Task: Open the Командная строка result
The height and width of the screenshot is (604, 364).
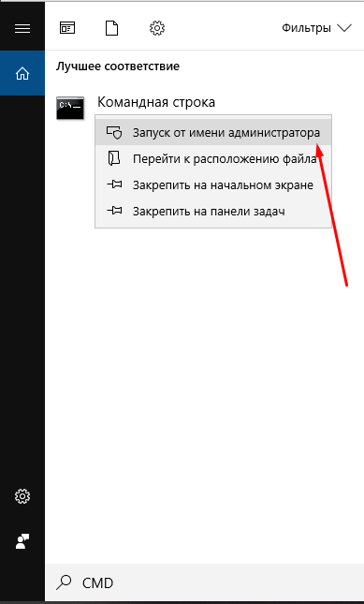Action: 156,102
